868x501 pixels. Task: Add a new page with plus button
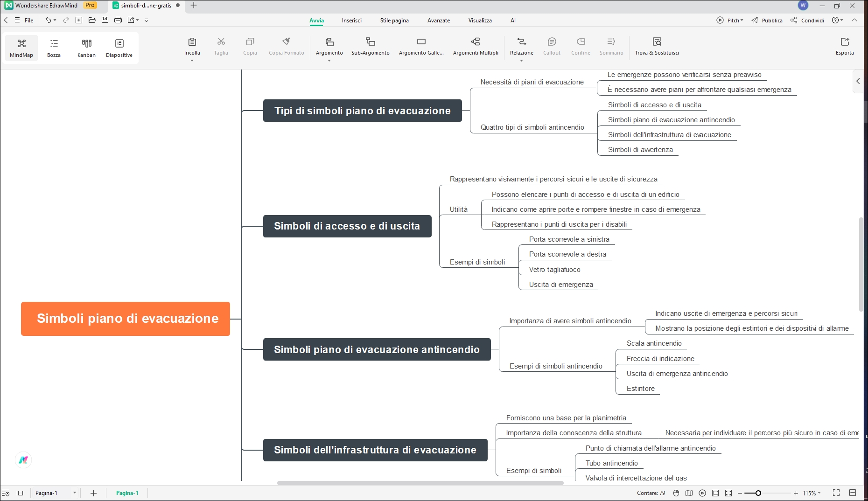(93, 493)
